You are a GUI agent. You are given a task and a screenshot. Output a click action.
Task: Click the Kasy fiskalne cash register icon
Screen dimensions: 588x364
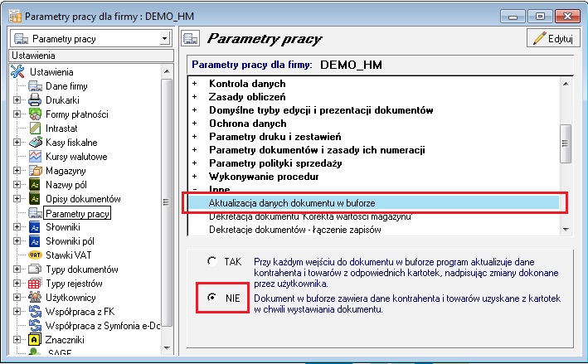click(35, 143)
